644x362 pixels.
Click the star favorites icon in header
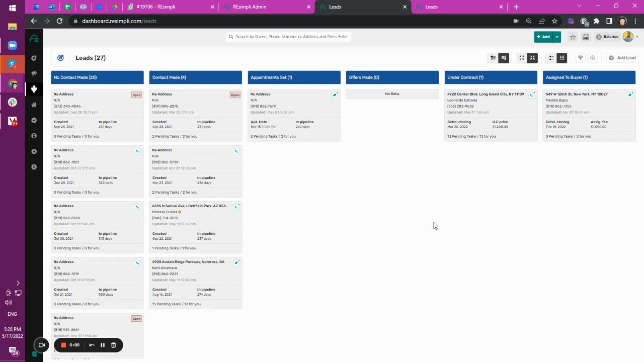573,37
